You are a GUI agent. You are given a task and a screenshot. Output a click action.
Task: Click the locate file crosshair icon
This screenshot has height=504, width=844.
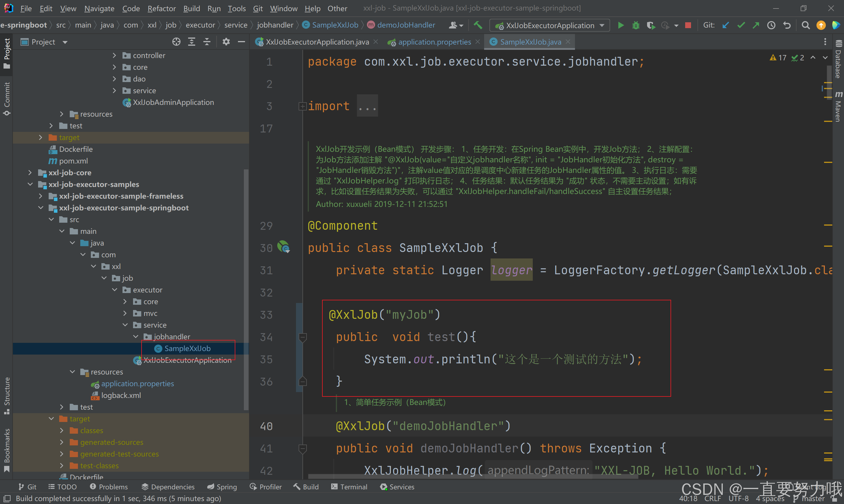(176, 42)
